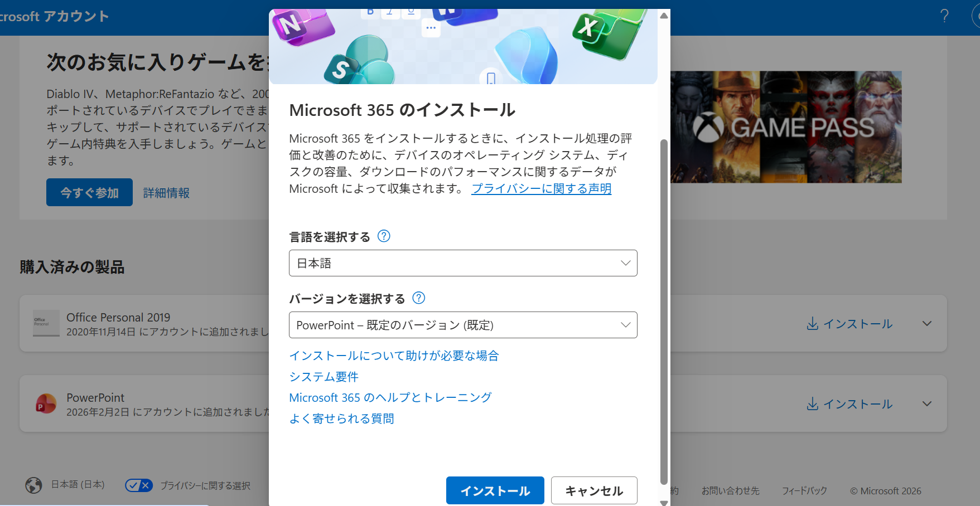Open Microsoft 365 のヘルプとトレーニング link
Screen dimensions: 980x506
click(x=390, y=397)
